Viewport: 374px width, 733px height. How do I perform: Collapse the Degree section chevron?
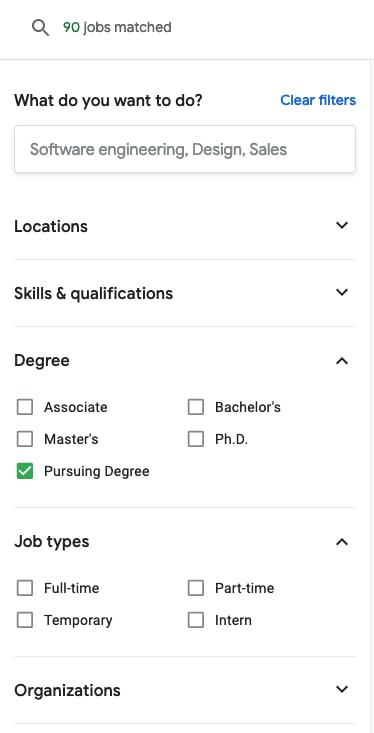tap(342, 361)
